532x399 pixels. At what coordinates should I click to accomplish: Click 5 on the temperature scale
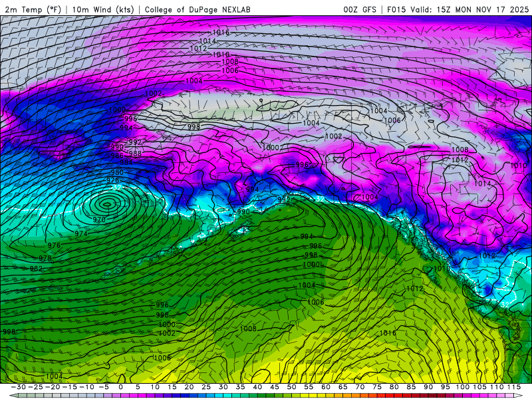click(138, 387)
